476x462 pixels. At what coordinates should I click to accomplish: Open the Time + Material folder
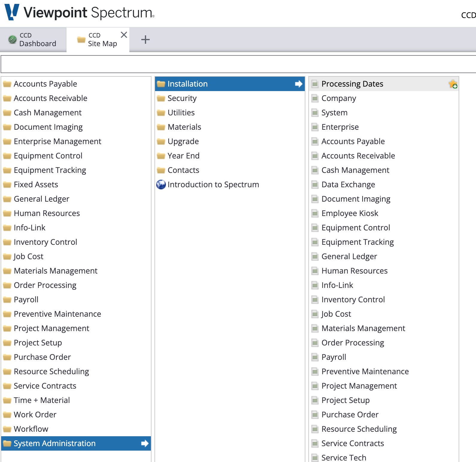(76, 400)
